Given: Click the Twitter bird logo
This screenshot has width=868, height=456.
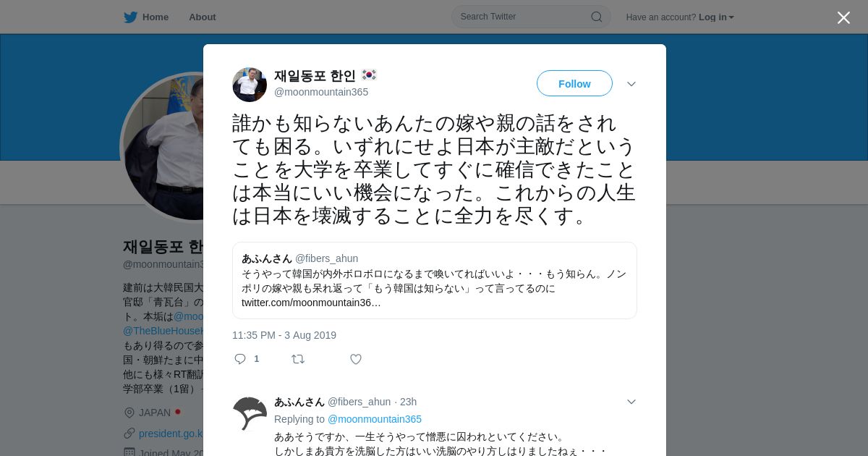Looking at the screenshot, I should point(130,17).
